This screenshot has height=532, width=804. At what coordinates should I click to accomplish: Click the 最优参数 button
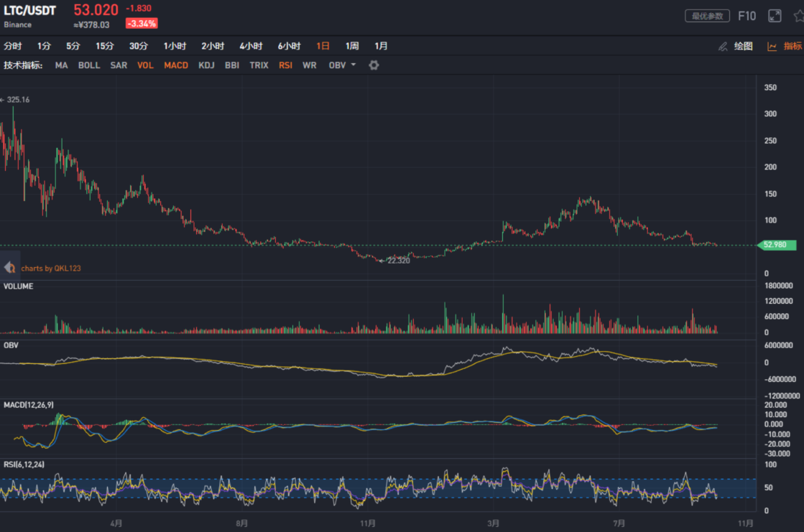[x=707, y=16]
